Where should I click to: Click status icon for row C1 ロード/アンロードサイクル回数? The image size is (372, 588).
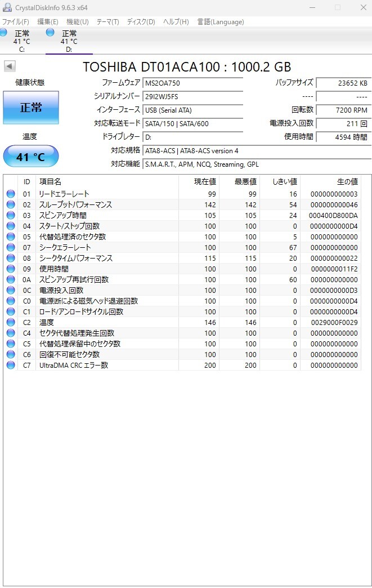click(x=11, y=311)
